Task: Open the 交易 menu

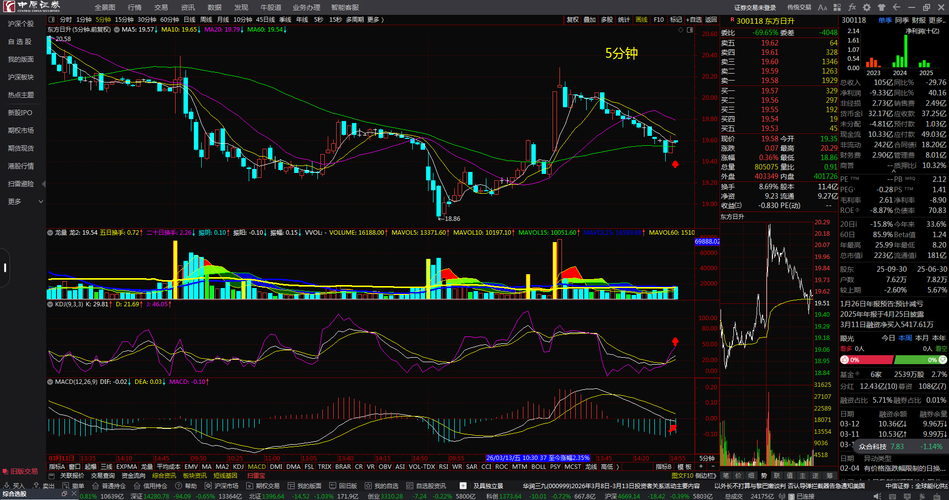Action: tap(161, 7)
